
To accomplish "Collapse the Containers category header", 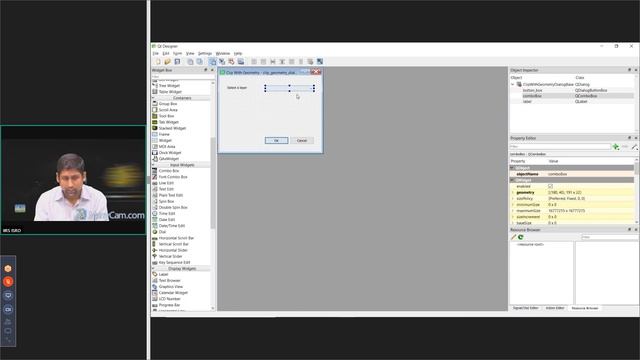I will tap(182, 98).
